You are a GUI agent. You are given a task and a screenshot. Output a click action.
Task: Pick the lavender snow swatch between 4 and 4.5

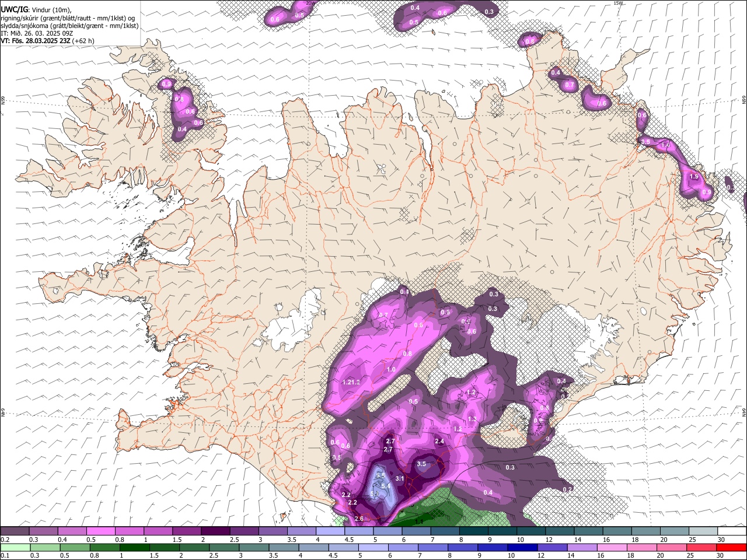(x=330, y=531)
